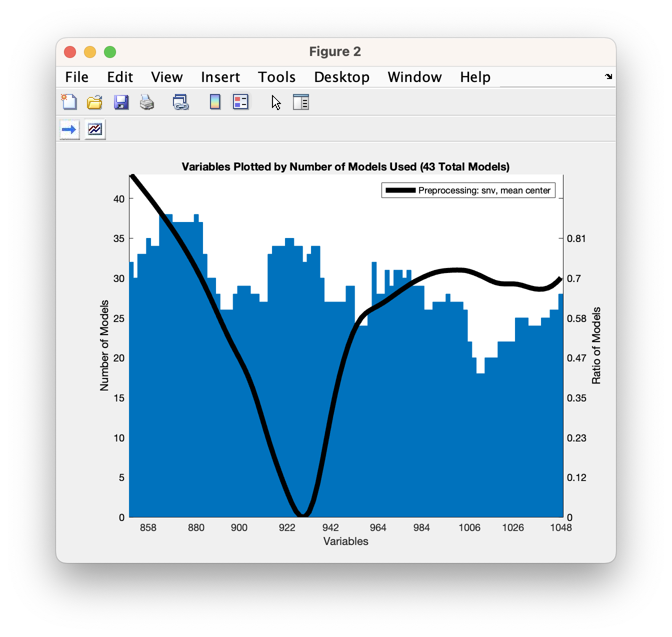
Task: Click left y-axis tick label 15
Action: 119,398
